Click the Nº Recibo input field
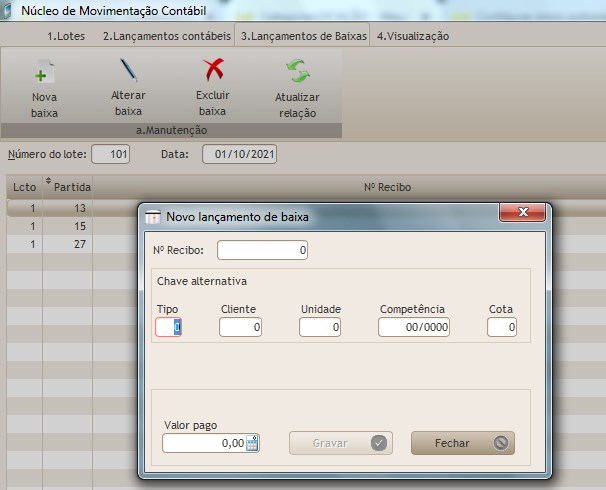 [x=263, y=251]
